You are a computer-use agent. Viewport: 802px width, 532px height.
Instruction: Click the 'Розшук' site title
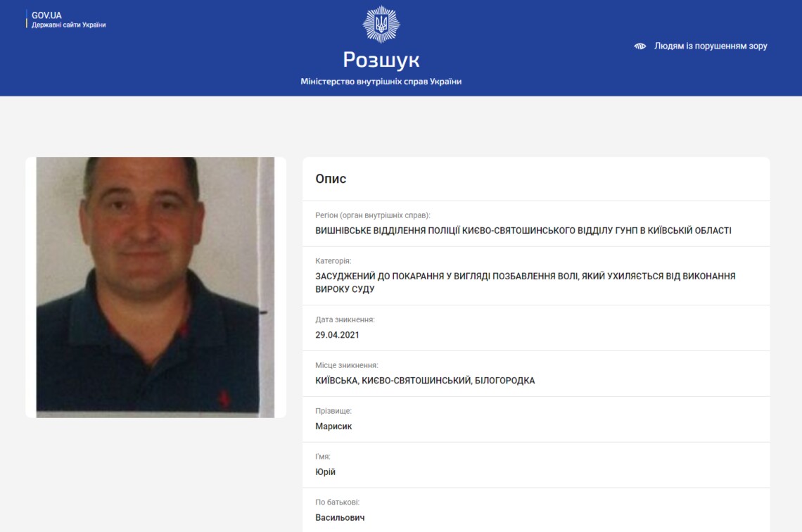(381, 60)
